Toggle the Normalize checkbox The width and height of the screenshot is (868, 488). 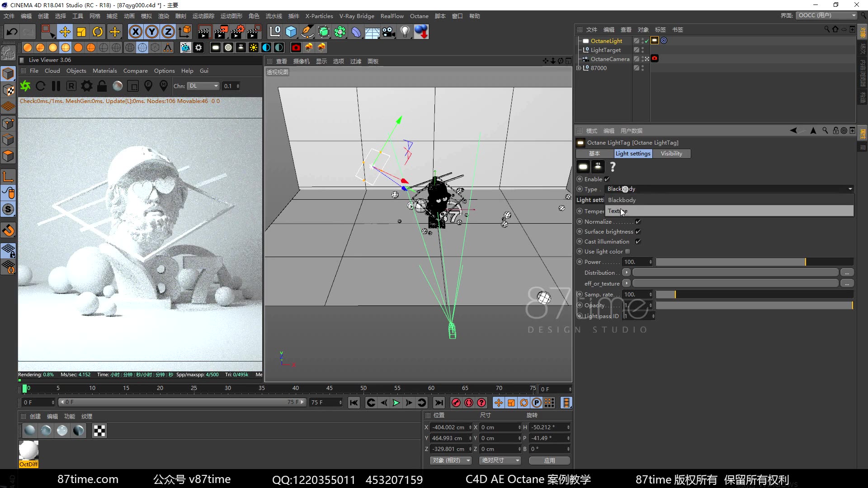click(x=638, y=221)
